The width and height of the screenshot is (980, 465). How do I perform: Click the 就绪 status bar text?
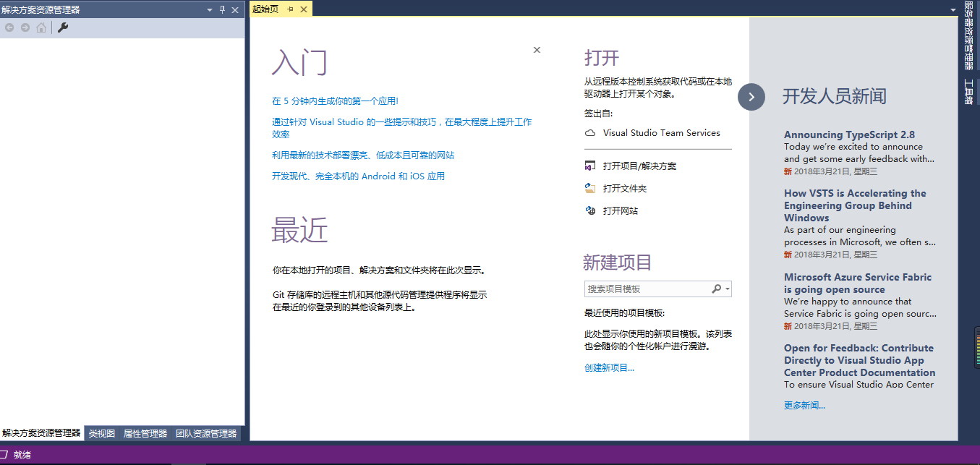(x=22, y=455)
